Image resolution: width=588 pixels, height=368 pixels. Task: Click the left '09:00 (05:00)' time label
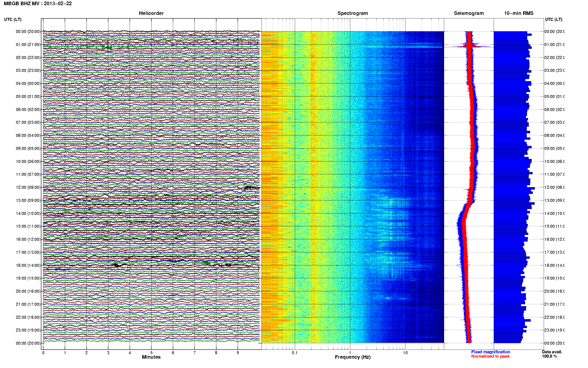[x=28, y=148]
